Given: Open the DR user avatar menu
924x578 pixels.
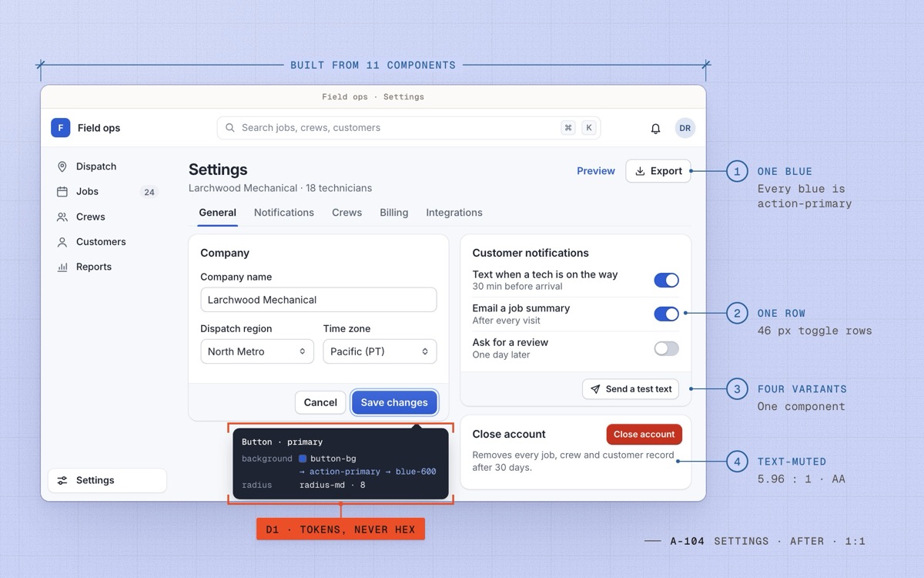Looking at the screenshot, I should tap(685, 128).
